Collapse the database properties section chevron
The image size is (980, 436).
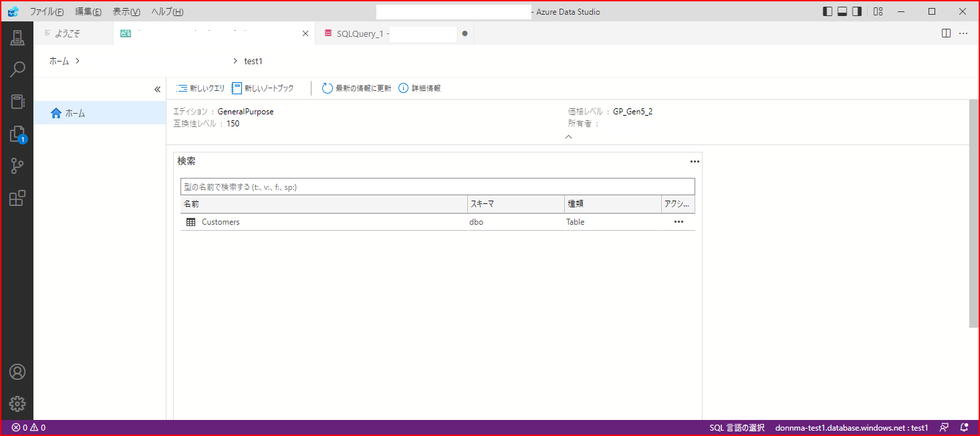pos(568,136)
